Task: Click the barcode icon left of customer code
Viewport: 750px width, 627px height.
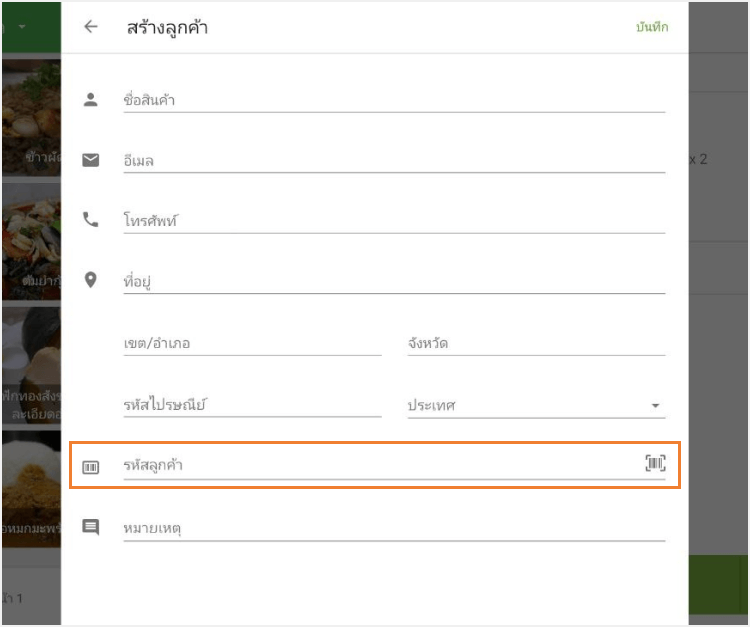Action: (91, 466)
